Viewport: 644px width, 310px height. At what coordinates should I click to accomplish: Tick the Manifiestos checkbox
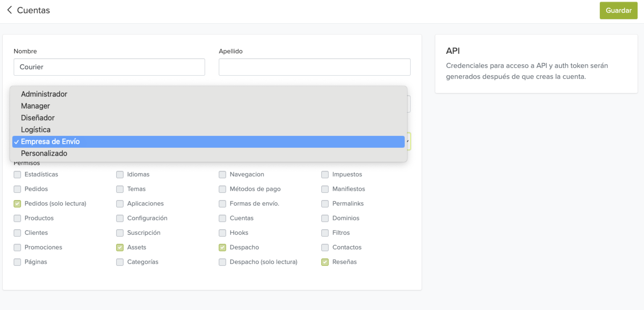click(x=325, y=189)
